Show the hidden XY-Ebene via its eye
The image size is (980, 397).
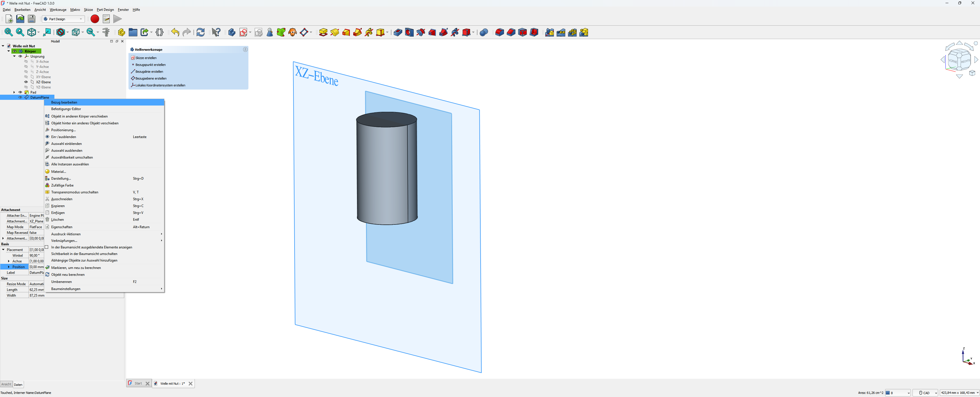tap(26, 77)
